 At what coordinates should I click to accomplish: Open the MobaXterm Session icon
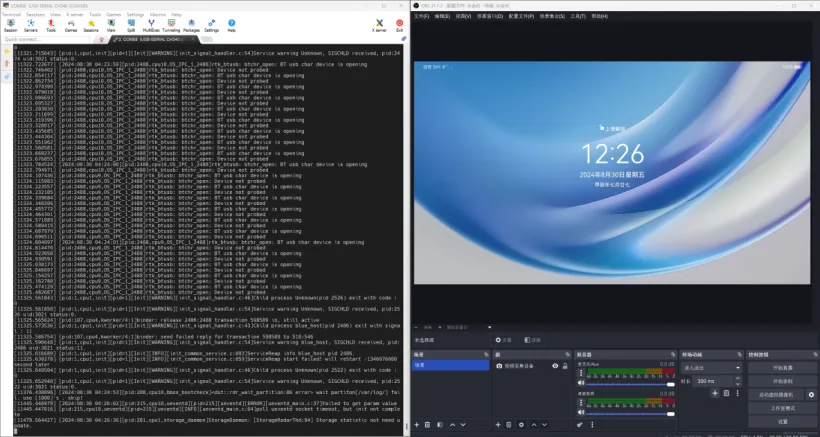(10, 24)
